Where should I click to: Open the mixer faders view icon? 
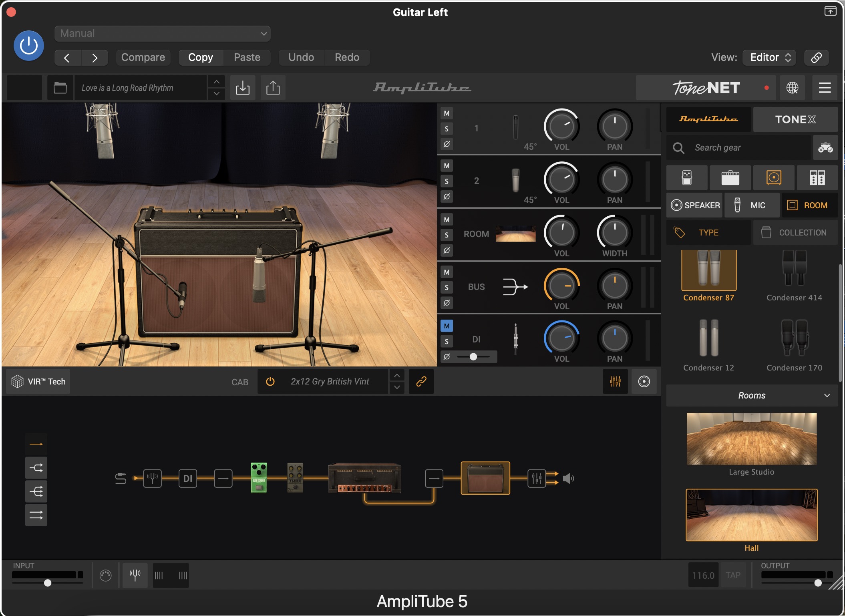615,381
